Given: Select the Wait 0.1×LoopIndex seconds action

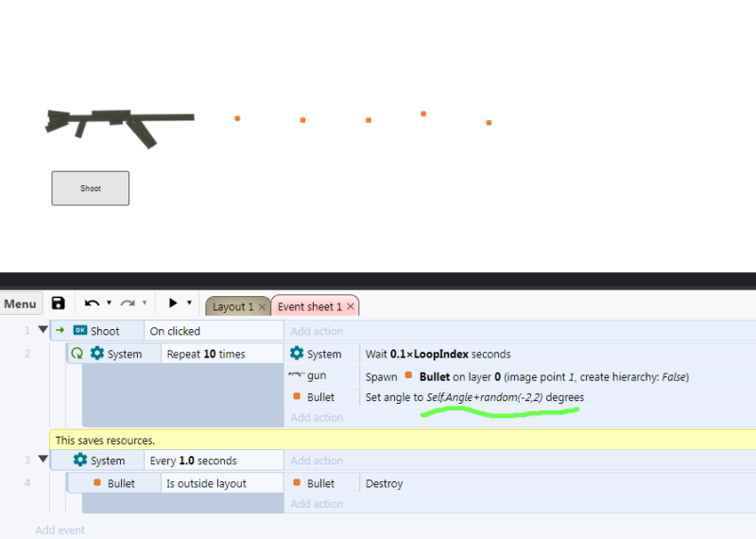Looking at the screenshot, I should [x=438, y=354].
